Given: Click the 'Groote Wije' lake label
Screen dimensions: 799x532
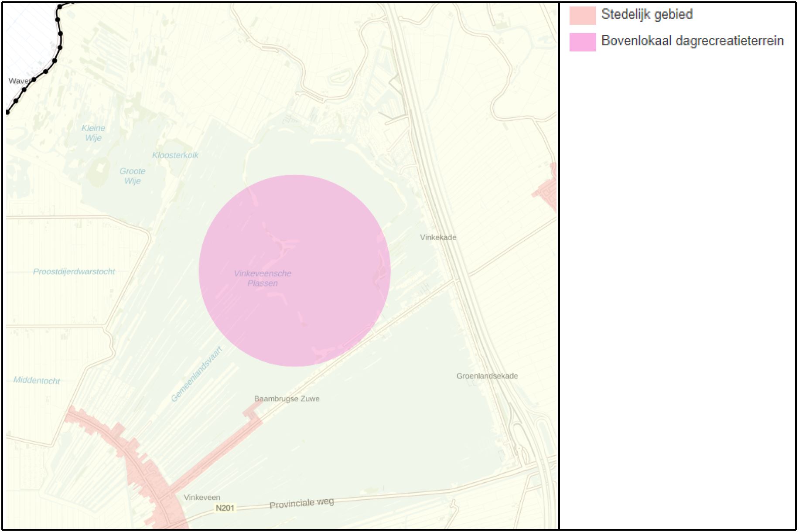Looking at the screenshot, I should [x=133, y=175].
